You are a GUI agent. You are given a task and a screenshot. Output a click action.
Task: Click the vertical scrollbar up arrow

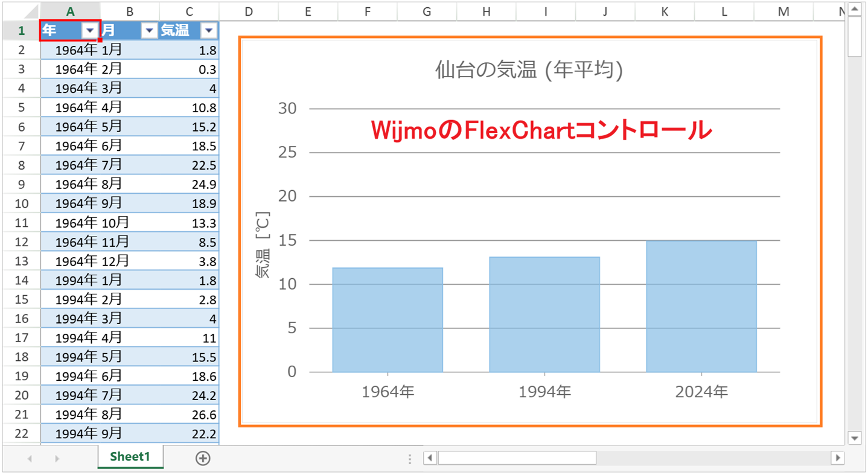854,9
